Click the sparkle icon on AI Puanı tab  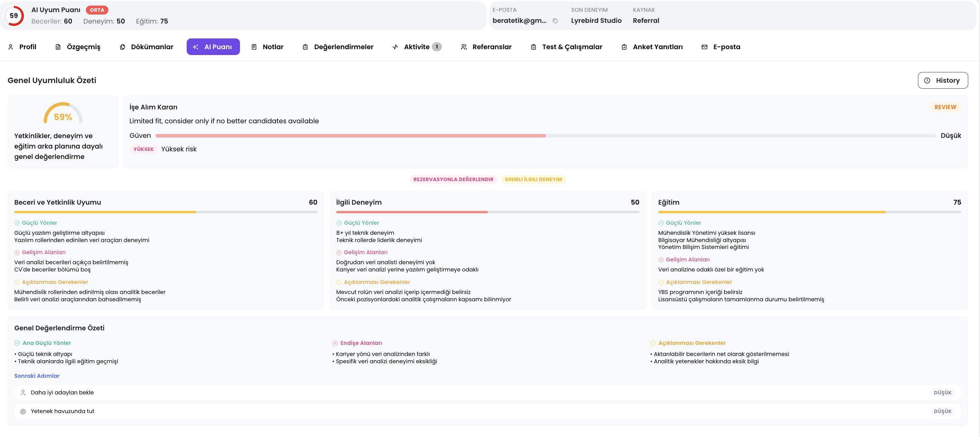point(196,47)
